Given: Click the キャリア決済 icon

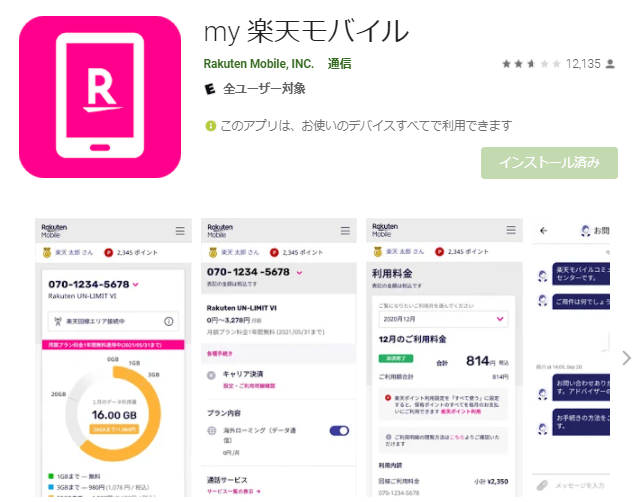Looking at the screenshot, I should 211,375.
